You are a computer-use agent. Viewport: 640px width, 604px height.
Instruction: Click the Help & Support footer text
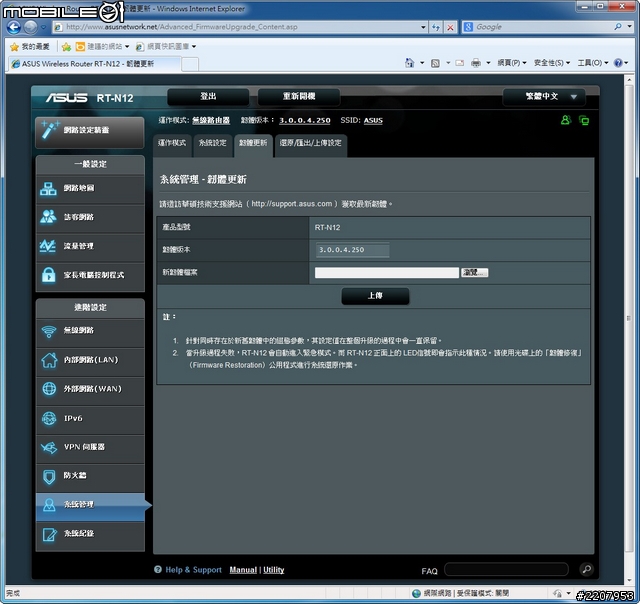193,570
